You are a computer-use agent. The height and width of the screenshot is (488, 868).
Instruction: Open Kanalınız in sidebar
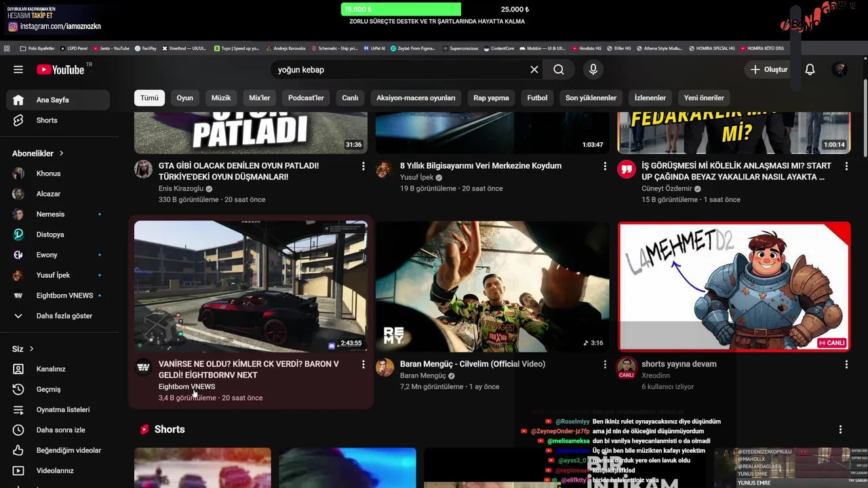point(58,369)
